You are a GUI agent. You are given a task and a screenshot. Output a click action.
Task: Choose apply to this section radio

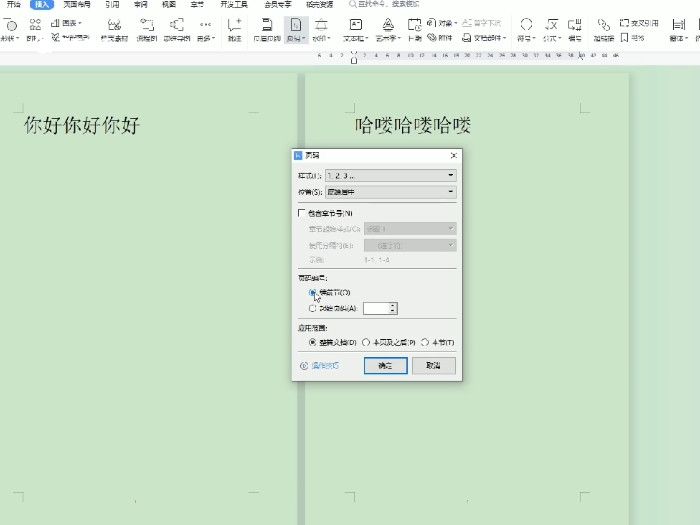point(425,342)
